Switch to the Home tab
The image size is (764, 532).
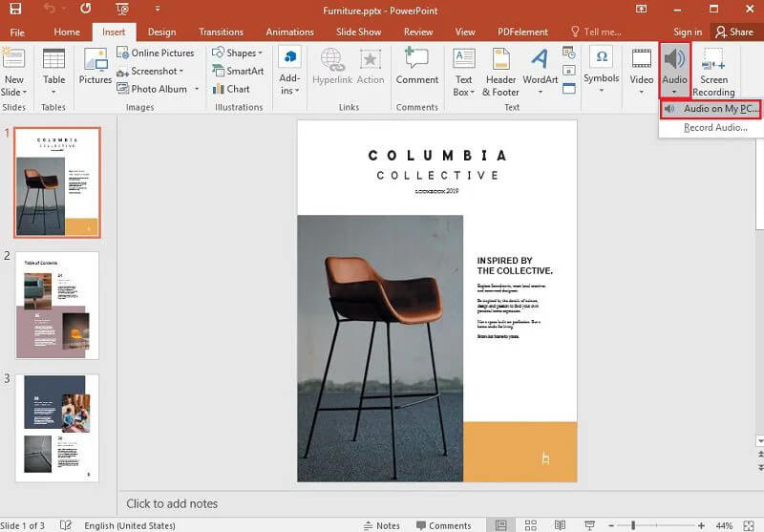[x=67, y=32]
